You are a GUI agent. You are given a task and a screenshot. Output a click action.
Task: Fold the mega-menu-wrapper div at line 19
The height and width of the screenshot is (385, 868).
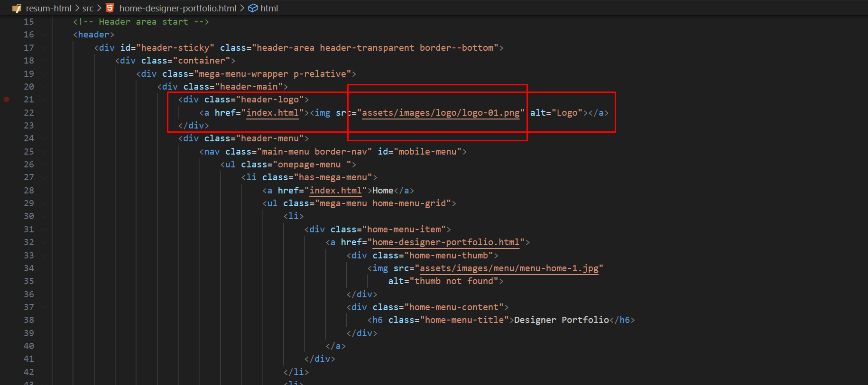click(x=44, y=74)
